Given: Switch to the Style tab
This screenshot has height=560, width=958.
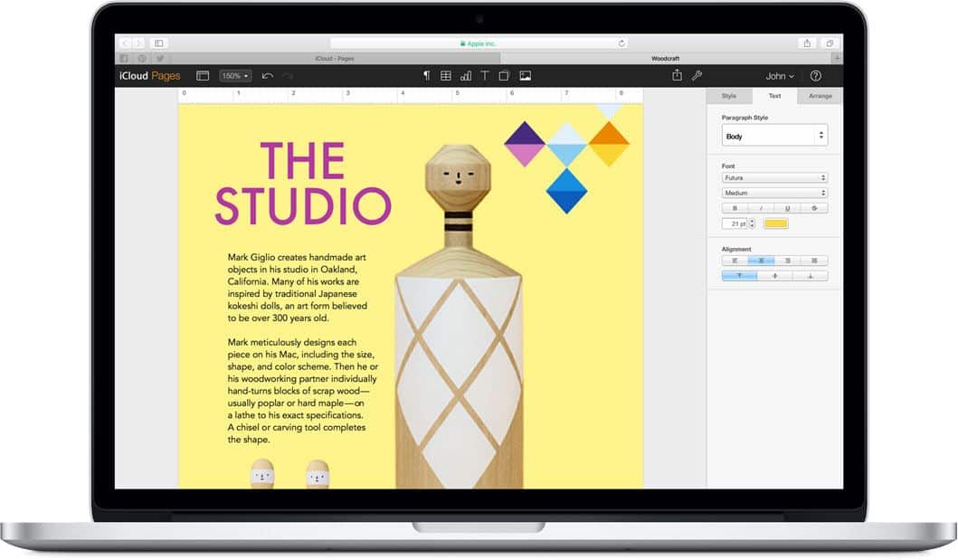Looking at the screenshot, I should click(729, 96).
